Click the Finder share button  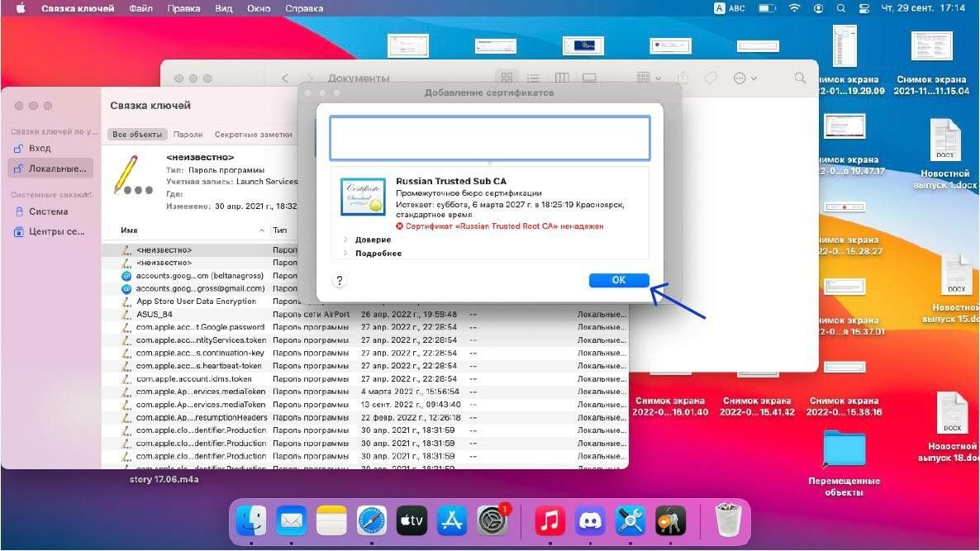683,78
